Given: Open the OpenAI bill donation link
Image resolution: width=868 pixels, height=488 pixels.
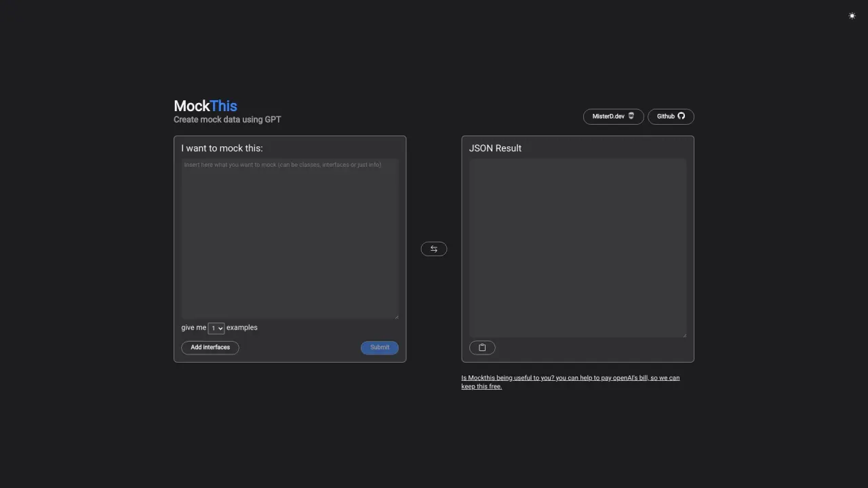Looking at the screenshot, I should click(x=570, y=382).
